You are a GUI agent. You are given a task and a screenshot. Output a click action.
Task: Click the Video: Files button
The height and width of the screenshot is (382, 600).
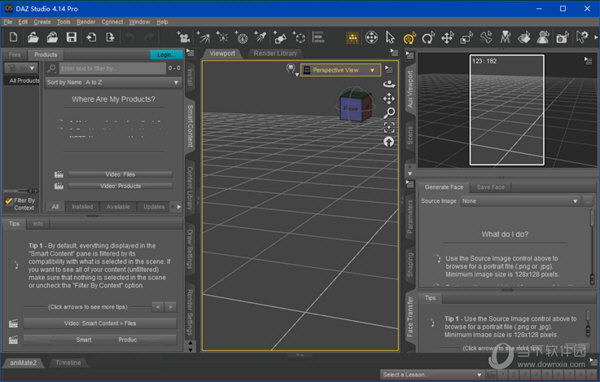coord(120,174)
